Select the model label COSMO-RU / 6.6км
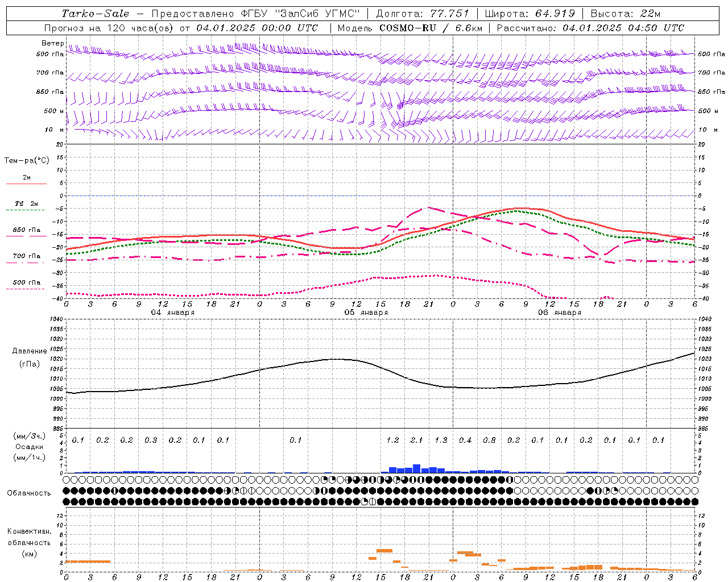Screen dimensions: 728x582 [431, 28]
